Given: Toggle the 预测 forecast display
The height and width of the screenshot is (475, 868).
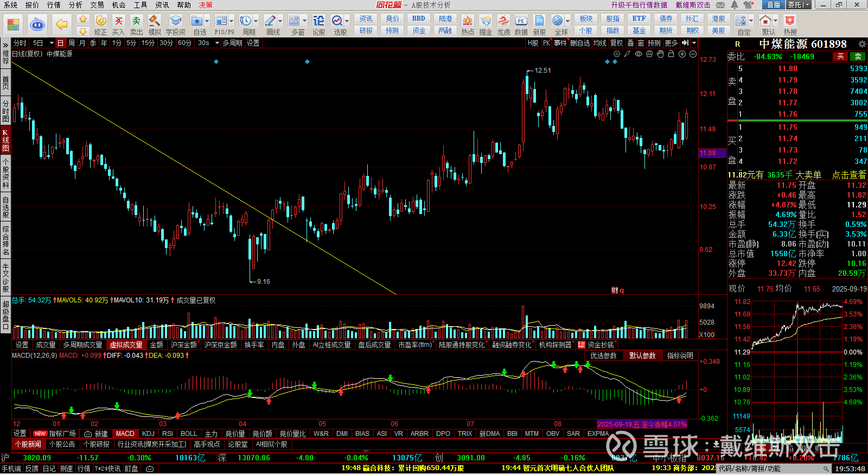Looking at the screenshot, I should coord(654,43).
